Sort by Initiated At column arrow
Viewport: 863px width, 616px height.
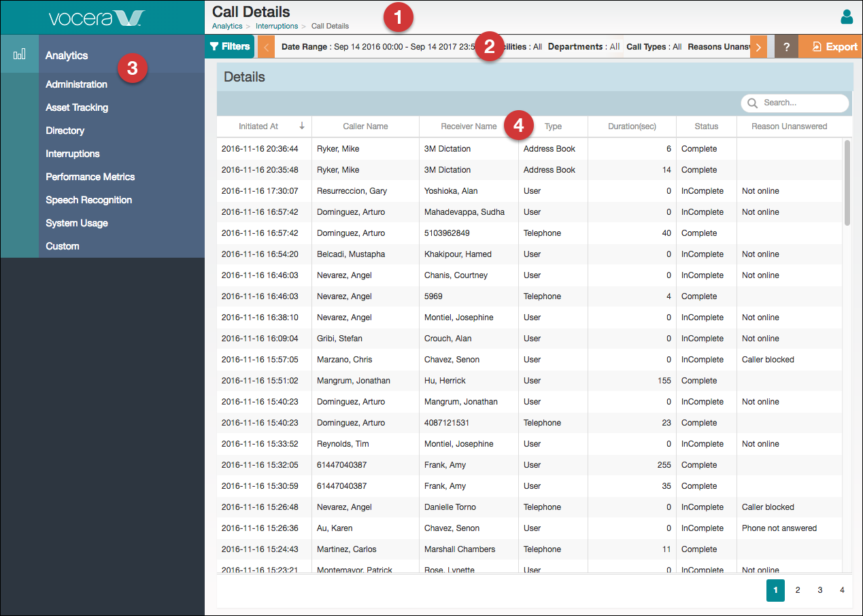301,126
